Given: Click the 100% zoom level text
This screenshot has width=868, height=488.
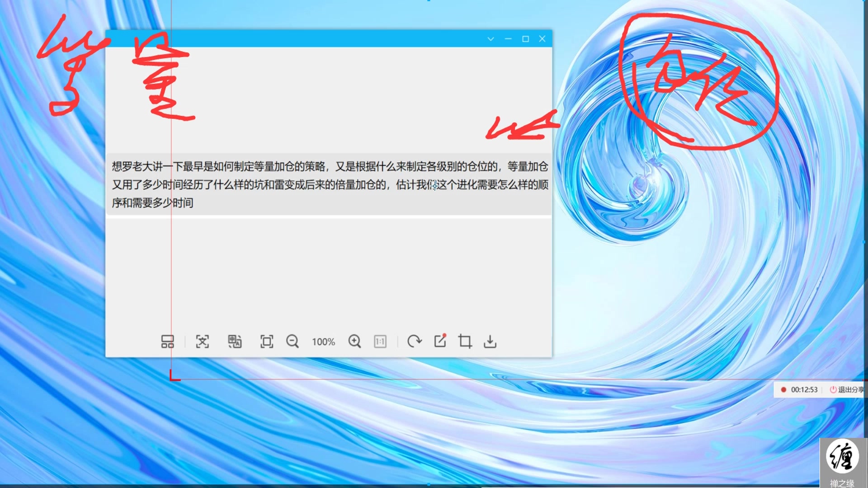Looking at the screenshot, I should point(323,342).
